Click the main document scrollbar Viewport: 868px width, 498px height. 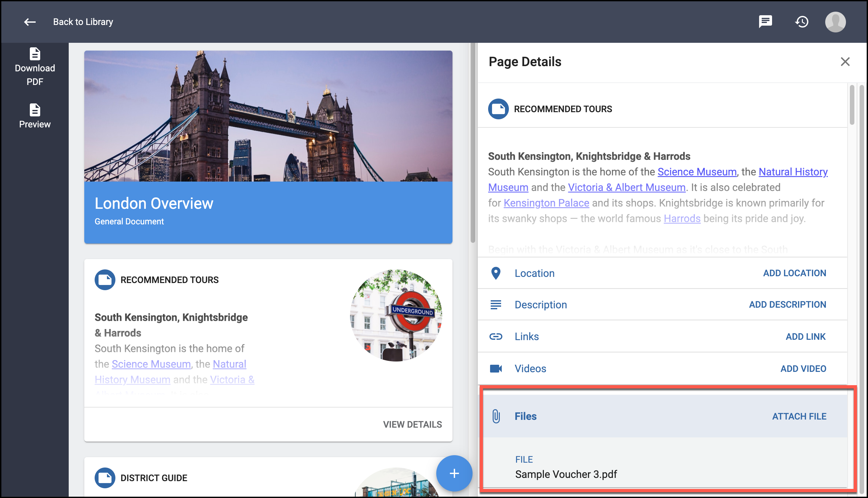473,144
